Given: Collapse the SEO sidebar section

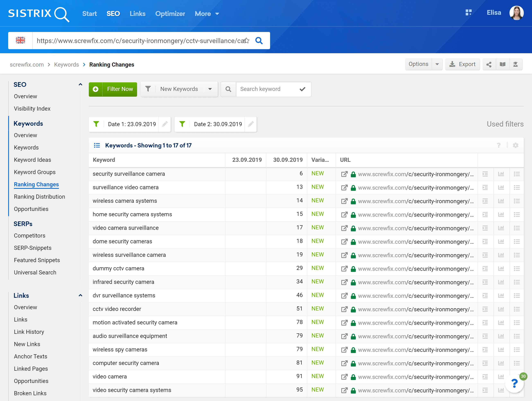Looking at the screenshot, I should tap(80, 85).
